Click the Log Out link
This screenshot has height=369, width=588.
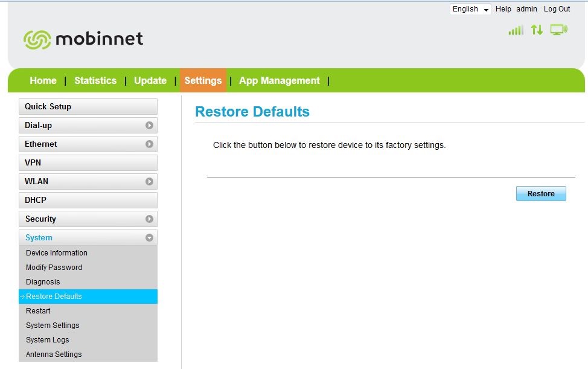point(557,9)
